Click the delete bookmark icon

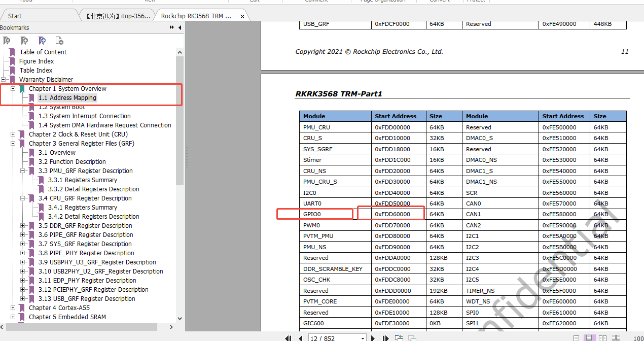click(x=7, y=41)
